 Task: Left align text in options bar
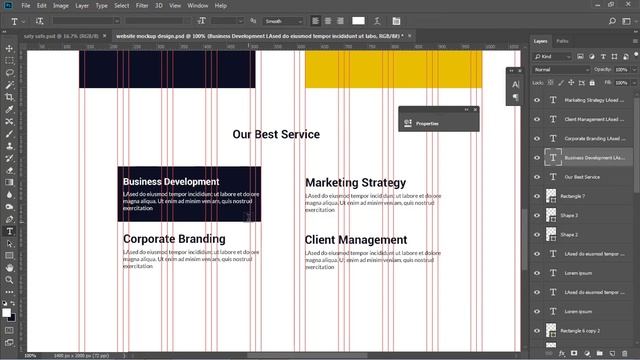316,21
